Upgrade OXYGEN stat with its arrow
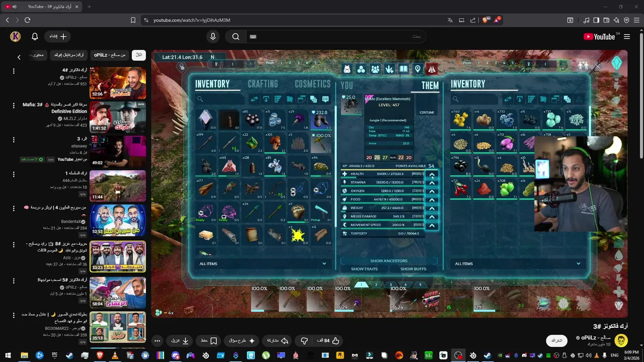644x362 pixels. (432, 191)
